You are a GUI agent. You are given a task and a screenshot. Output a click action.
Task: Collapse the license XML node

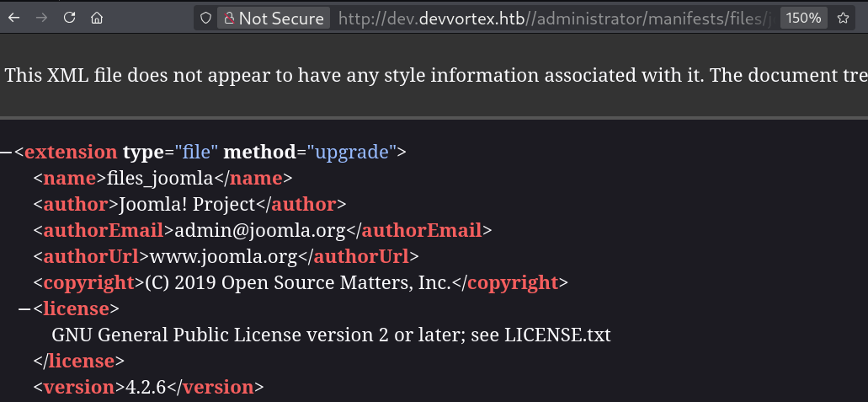24,308
